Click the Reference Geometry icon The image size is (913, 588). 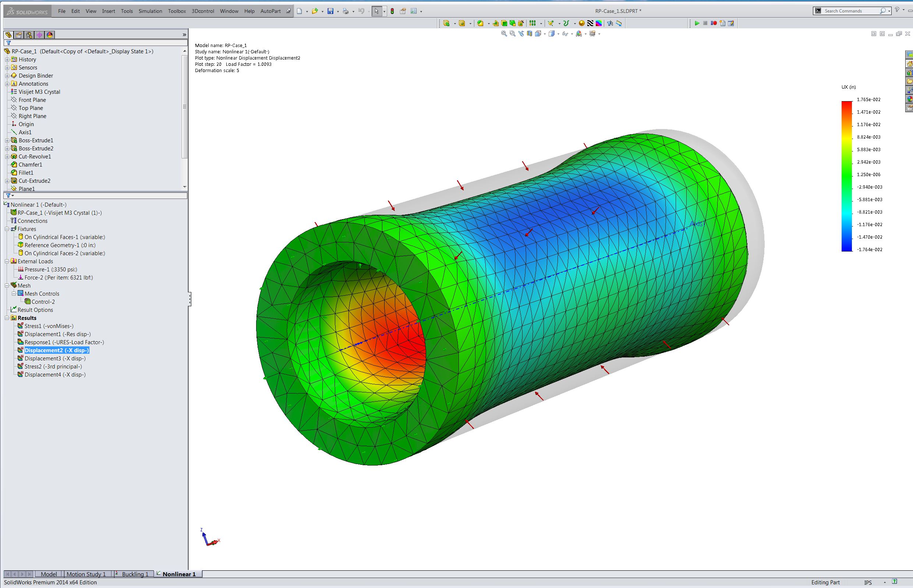(x=551, y=23)
